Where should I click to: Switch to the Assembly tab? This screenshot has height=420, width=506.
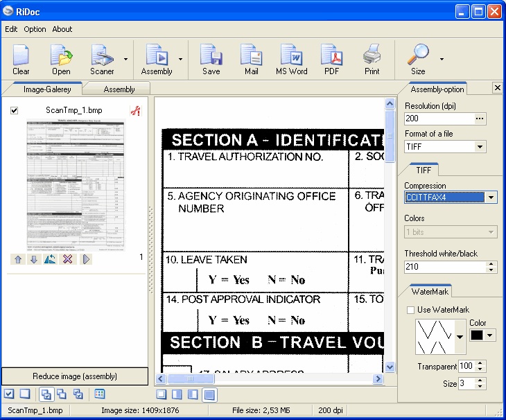click(119, 89)
